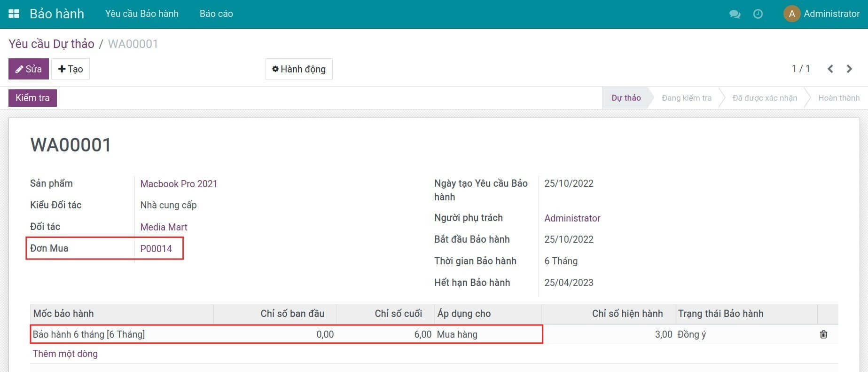Click the Sửa edit button
Image resolution: width=868 pixels, height=372 pixels.
pos(29,69)
